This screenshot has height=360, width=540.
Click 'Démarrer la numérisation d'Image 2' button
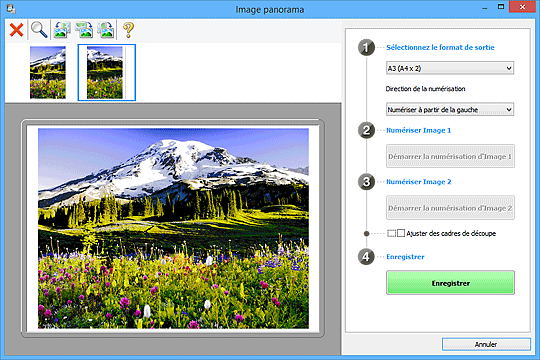point(450,208)
